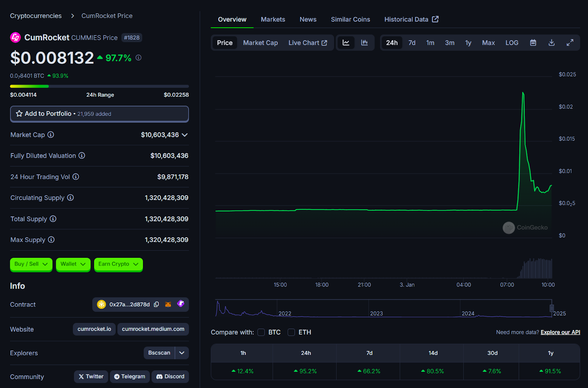Switch to the Markets tab
Image resolution: width=588 pixels, height=388 pixels.
click(x=273, y=19)
